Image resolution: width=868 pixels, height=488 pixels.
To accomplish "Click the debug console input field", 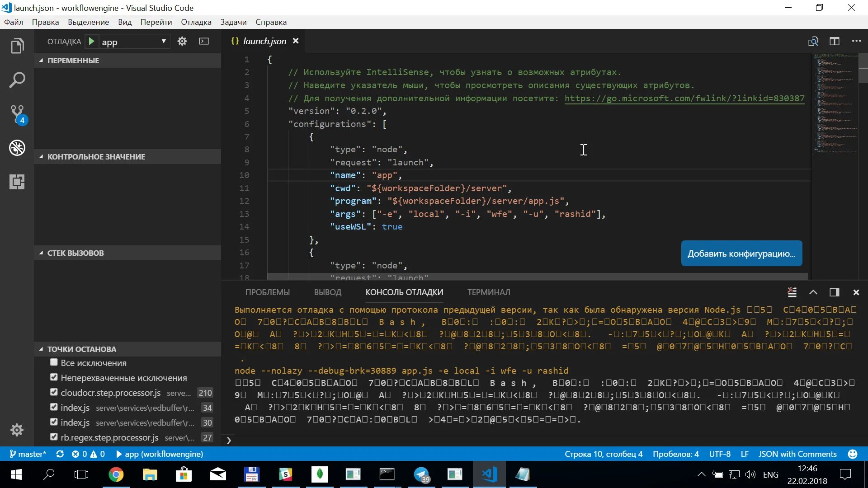I will 542,440.
